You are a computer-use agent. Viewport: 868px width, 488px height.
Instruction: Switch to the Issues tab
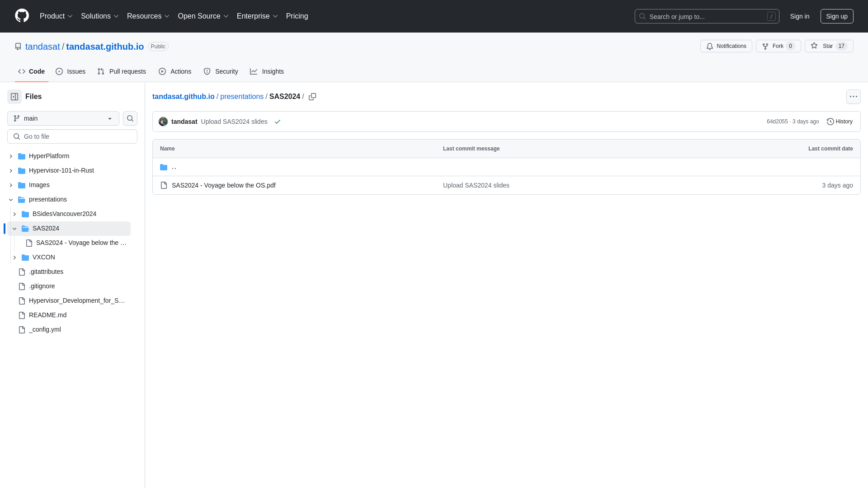click(x=71, y=71)
